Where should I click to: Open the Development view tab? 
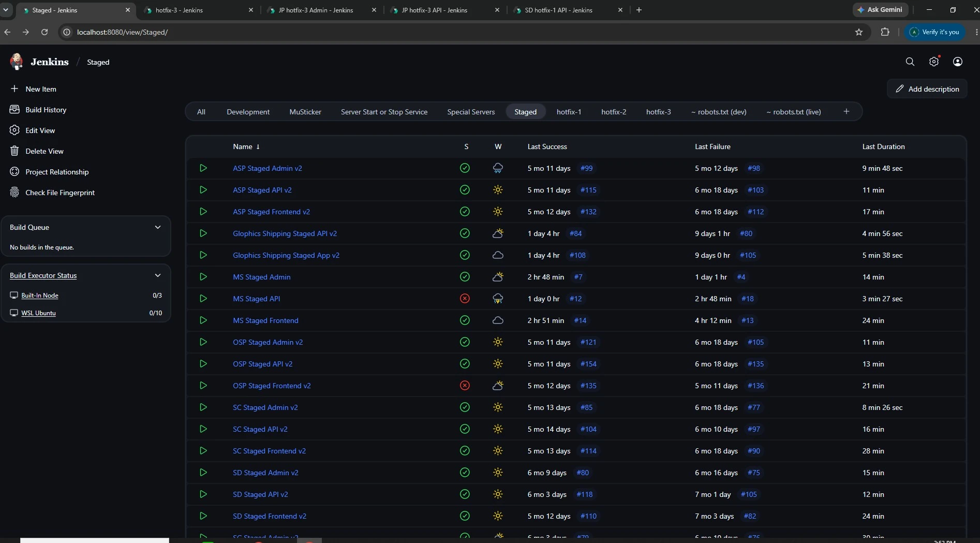(248, 112)
